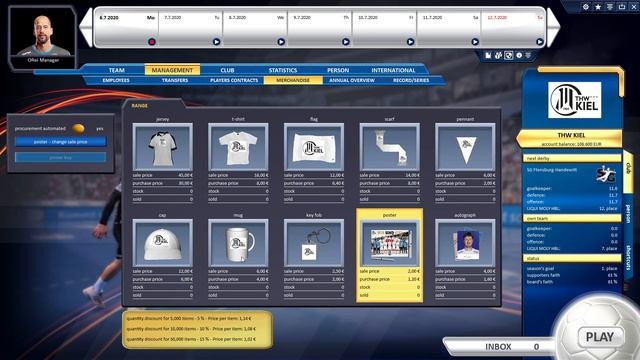Click the notes icon beside the title bar star

[x=610, y=7]
